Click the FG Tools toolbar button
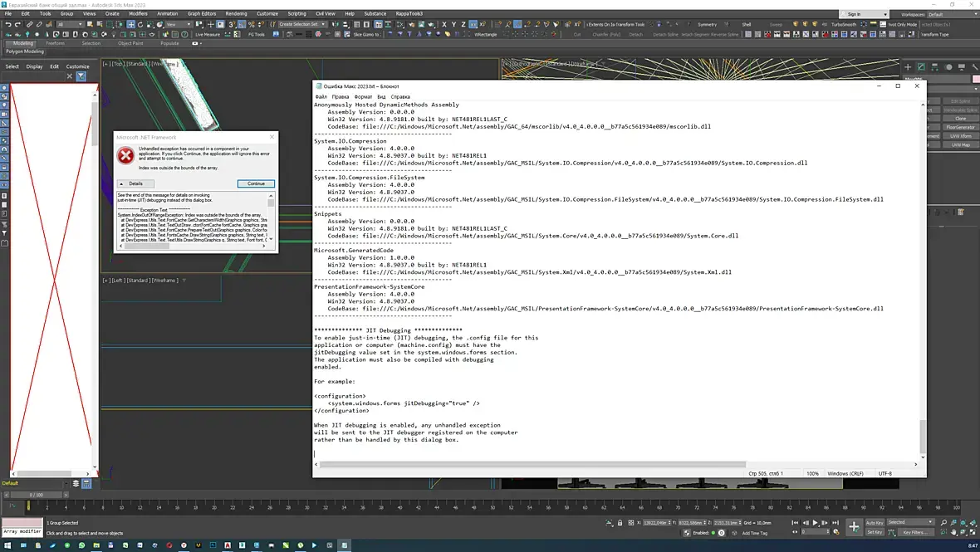980x552 pixels. pyautogui.click(x=257, y=34)
